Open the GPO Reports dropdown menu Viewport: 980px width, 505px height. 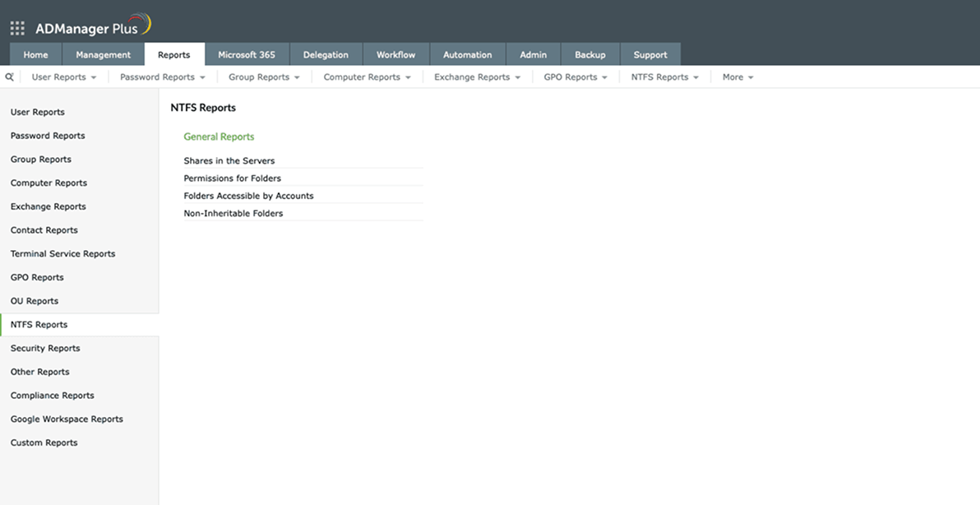(575, 76)
